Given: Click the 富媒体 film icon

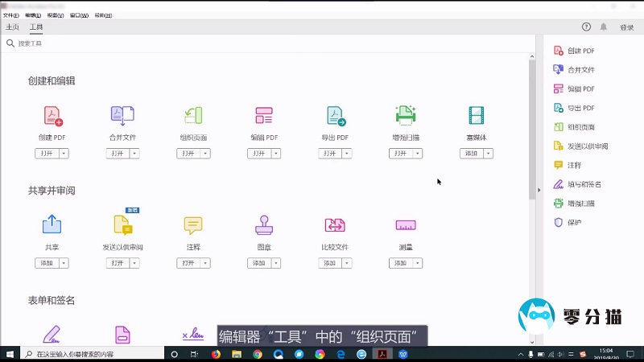Looking at the screenshot, I should coord(477,117).
